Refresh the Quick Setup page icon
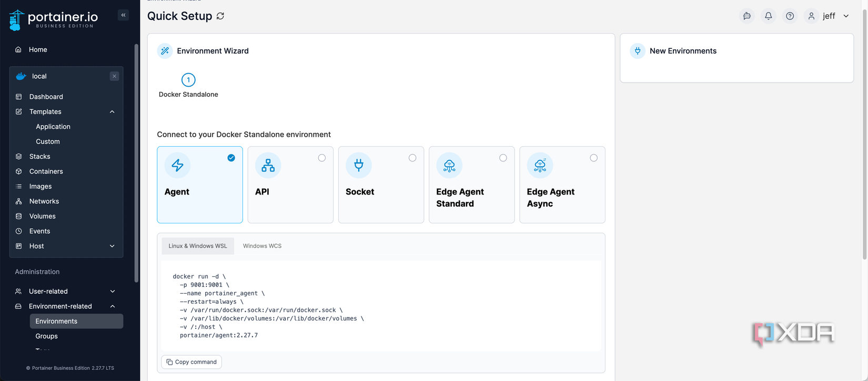The width and height of the screenshot is (868, 381). click(x=220, y=16)
